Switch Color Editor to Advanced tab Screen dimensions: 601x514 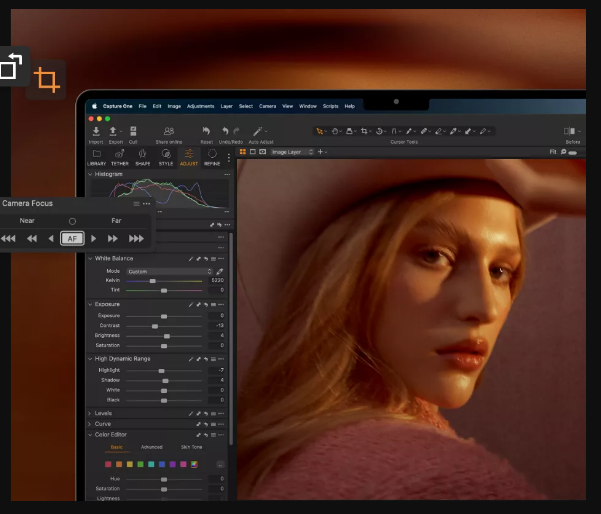[x=152, y=447]
